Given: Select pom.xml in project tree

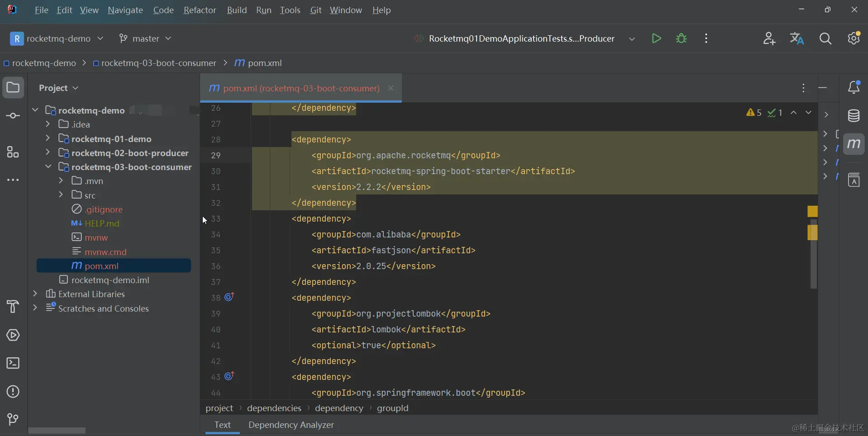Looking at the screenshot, I should (114, 265).
